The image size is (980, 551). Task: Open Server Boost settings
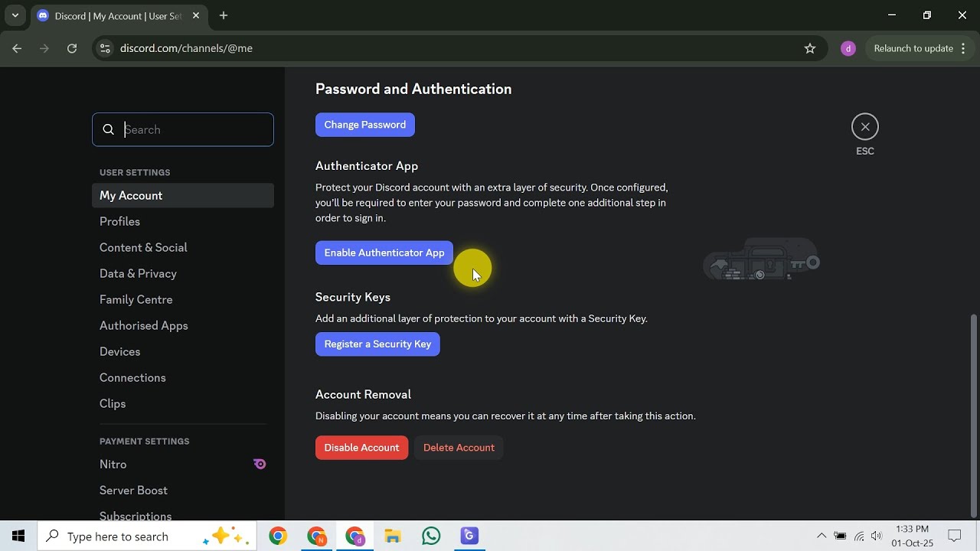click(183, 490)
